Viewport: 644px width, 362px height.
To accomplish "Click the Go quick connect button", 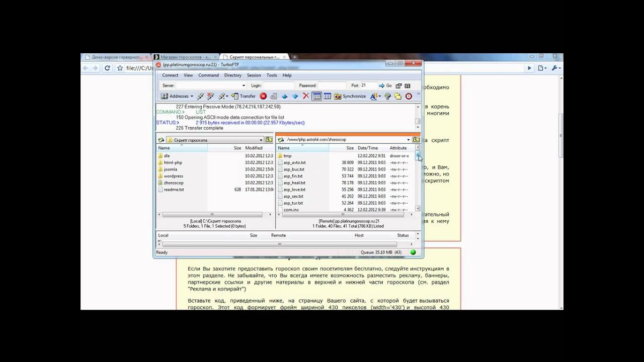I will [x=385, y=85].
